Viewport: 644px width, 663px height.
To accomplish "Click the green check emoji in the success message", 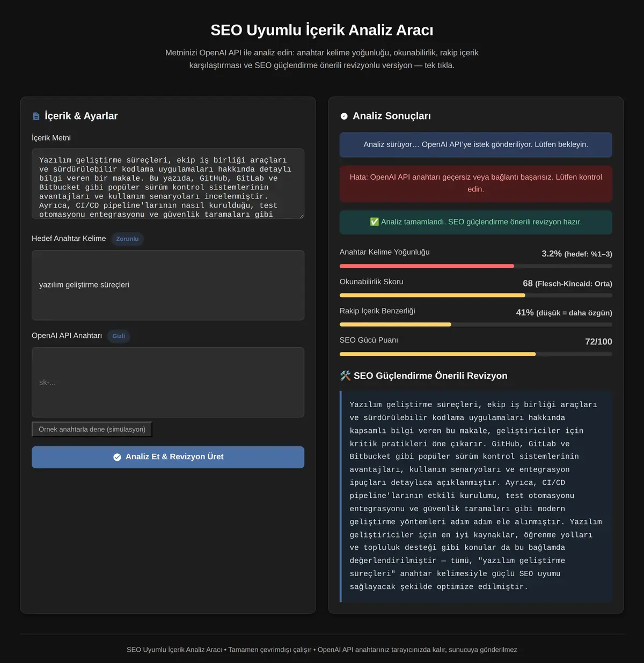I will coord(375,222).
